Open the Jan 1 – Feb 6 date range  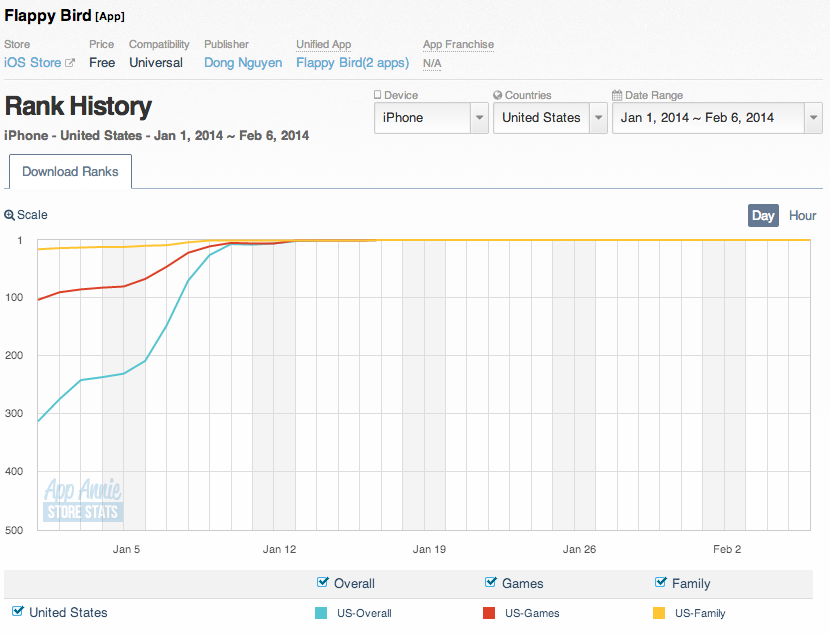(x=717, y=118)
